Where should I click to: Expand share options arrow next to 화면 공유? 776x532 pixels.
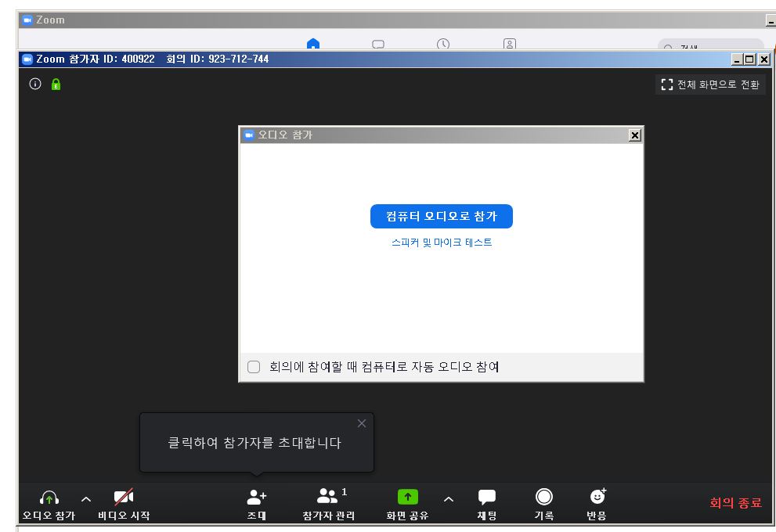[x=449, y=499]
